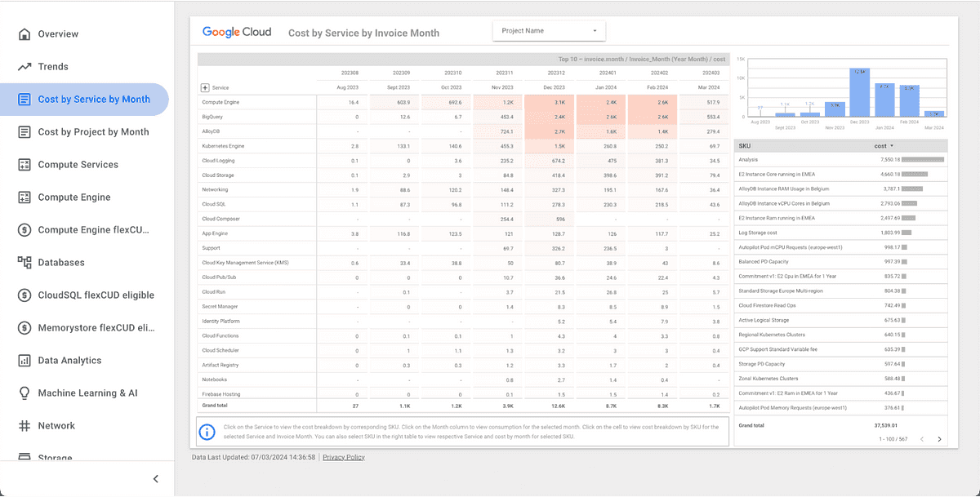Select the Kubernetes Engine service row
Image resolution: width=980 pixels, height=497 pixels.
tap(463, 146)
